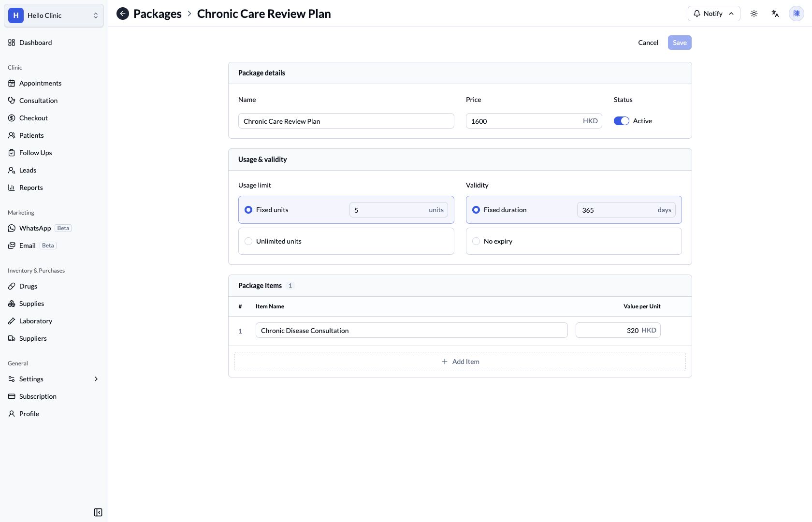Image resolution: width=812 pixels, height=522 pixels.
Task: Click the Leads icon in the sidebar
Action: [12, 170]
